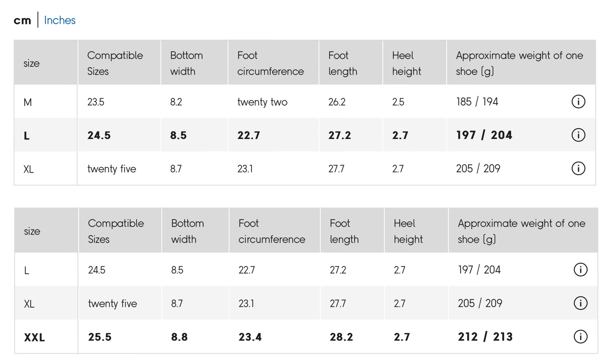Viewport: 613px width, 364px height.
Task: Click info icon for first table's XL row
Action: (x=578, y=168)
